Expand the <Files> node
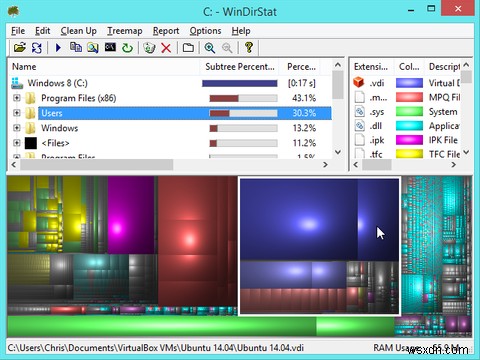This screenshot has height=360, width=480. [16, 143]
